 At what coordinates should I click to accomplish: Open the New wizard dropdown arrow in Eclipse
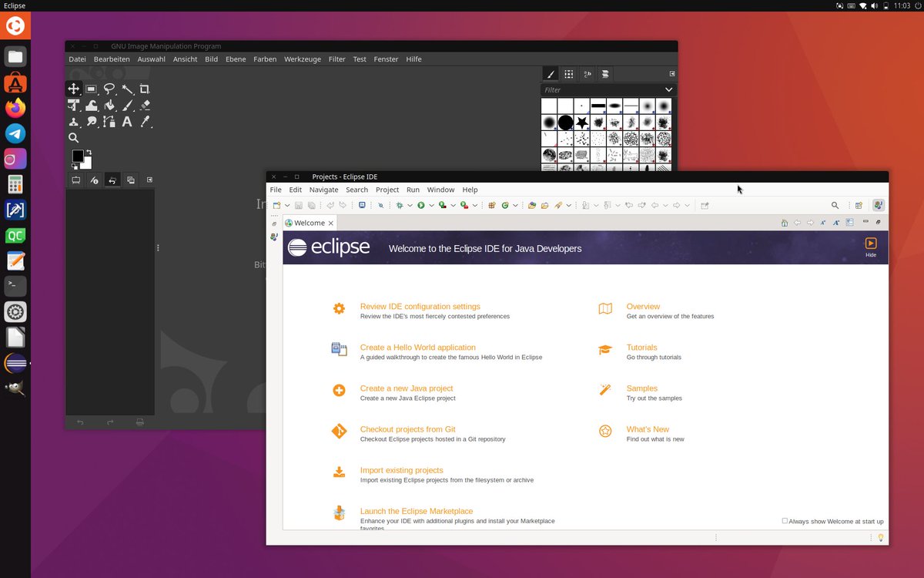286,205
